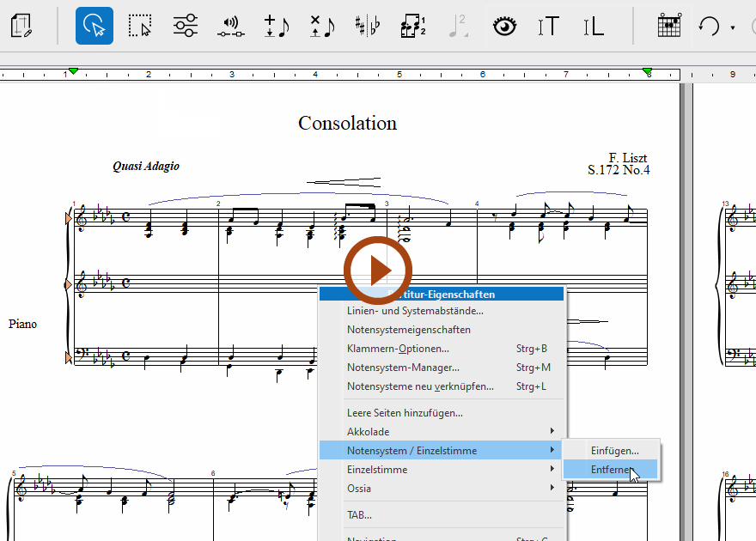Open the guitar chord diagram tool
The image size is (756, 541).
669,26
